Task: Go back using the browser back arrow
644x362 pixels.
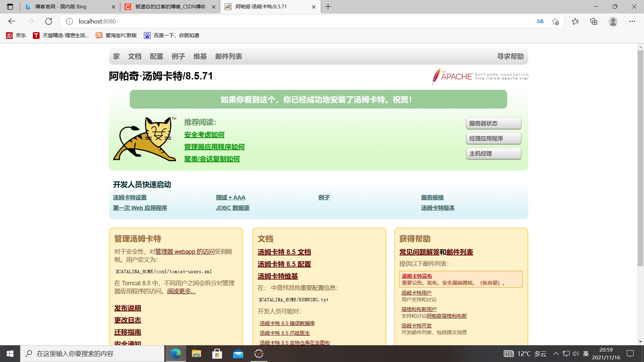Action: [12, 21]
